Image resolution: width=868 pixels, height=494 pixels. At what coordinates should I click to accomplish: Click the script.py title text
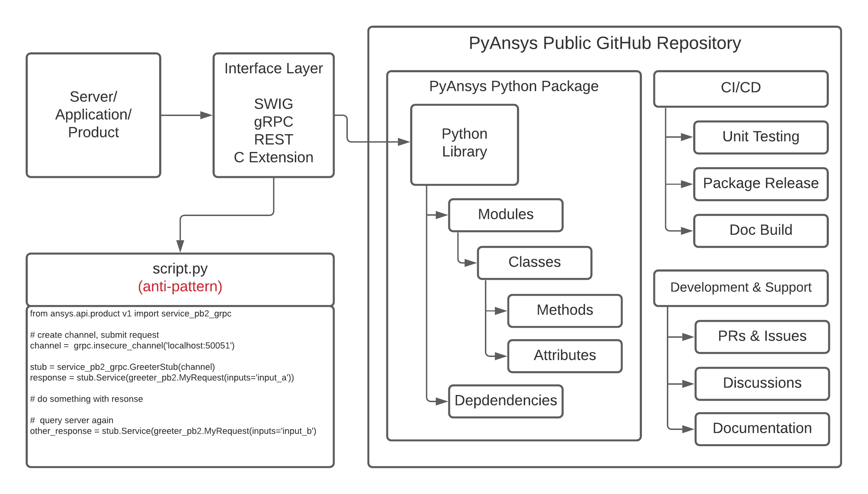(180, 269)
